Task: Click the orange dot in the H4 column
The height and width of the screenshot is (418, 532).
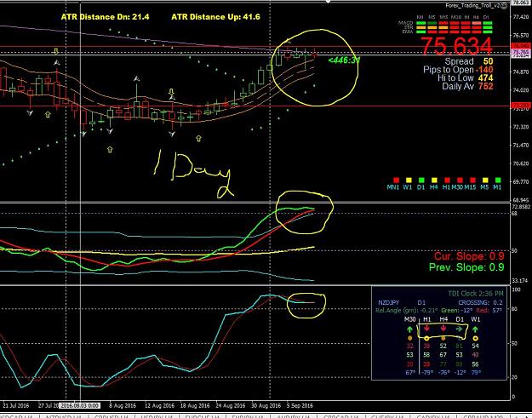Action: pyautogui.click(x=443, y=338)
